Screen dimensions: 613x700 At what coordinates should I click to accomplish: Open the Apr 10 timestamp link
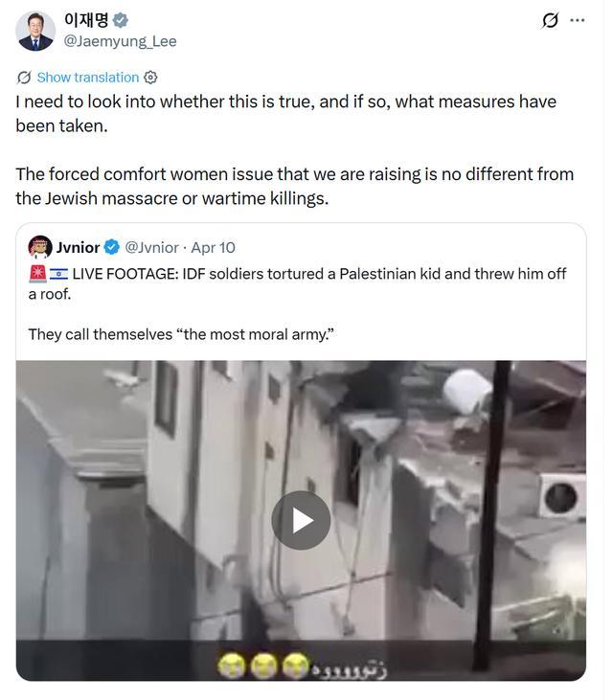[213, 247]
